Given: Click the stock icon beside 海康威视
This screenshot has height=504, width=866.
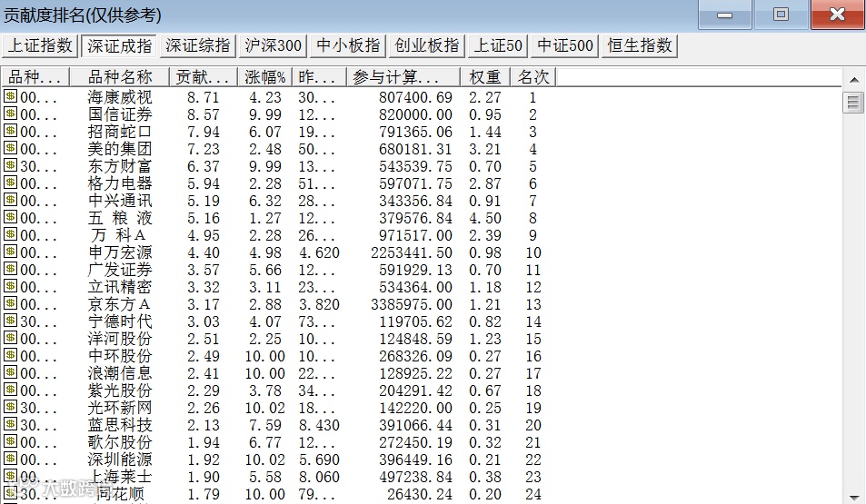Looking at the screenshot, I should tap(11, 96).
